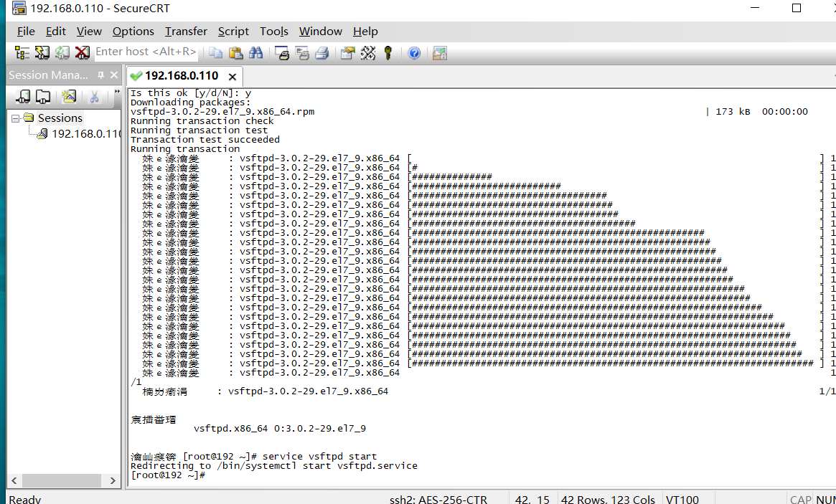Minimize the SecureCRT window
Screen dimensions: 836x504
(755, 8)
